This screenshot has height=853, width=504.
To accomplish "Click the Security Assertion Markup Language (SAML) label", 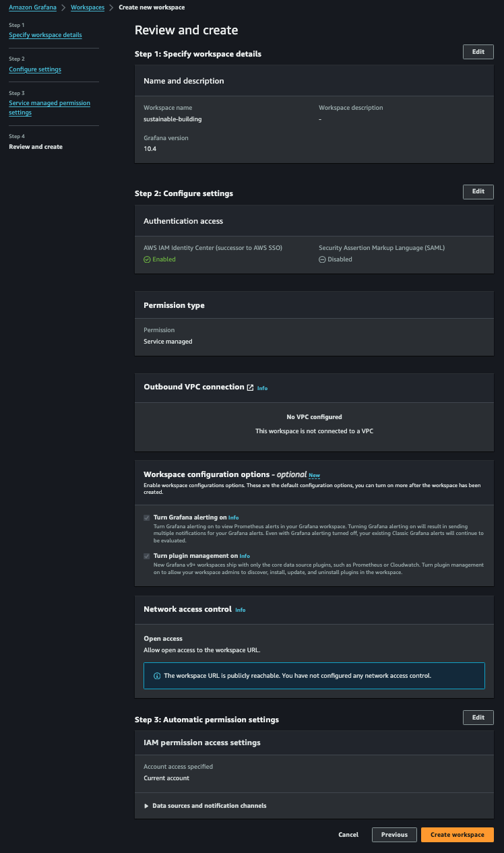I will click(x=382, y=248).
